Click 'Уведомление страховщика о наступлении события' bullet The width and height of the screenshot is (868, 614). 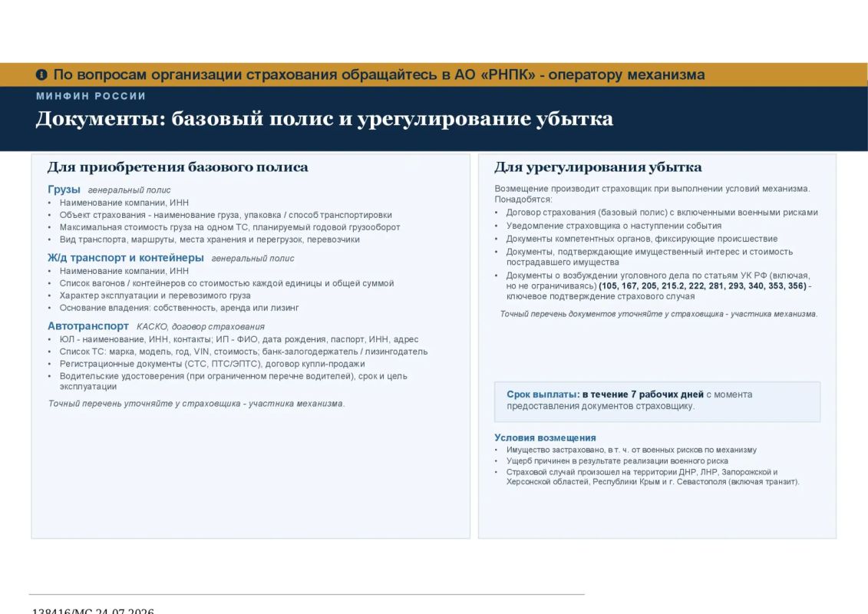pos(614,226)
